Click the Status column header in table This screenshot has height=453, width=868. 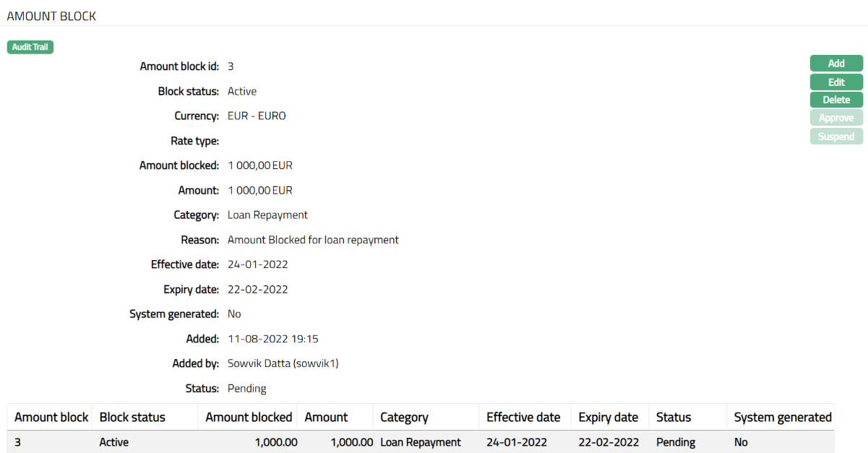point(674,417)
